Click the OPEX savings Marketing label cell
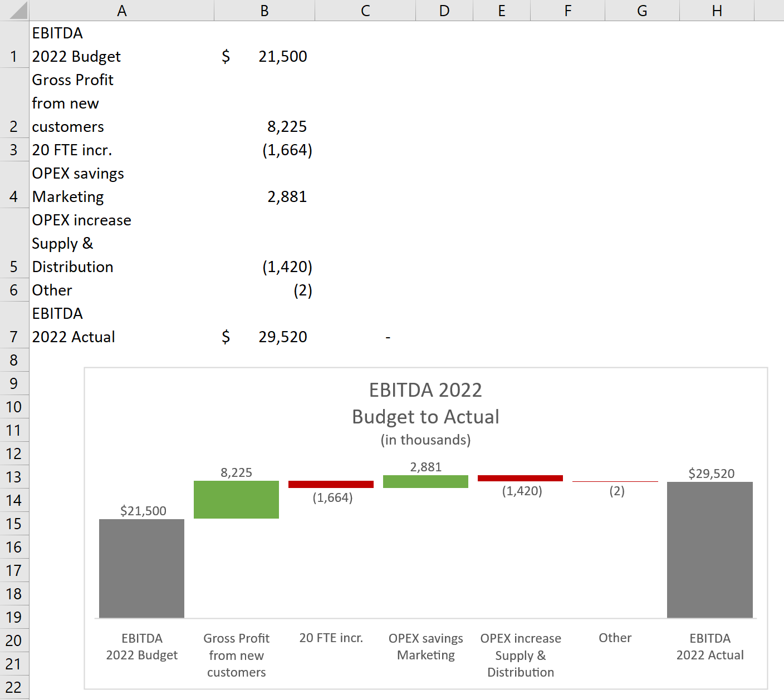This screenshot has width=784, height=700. pos(84,185)
